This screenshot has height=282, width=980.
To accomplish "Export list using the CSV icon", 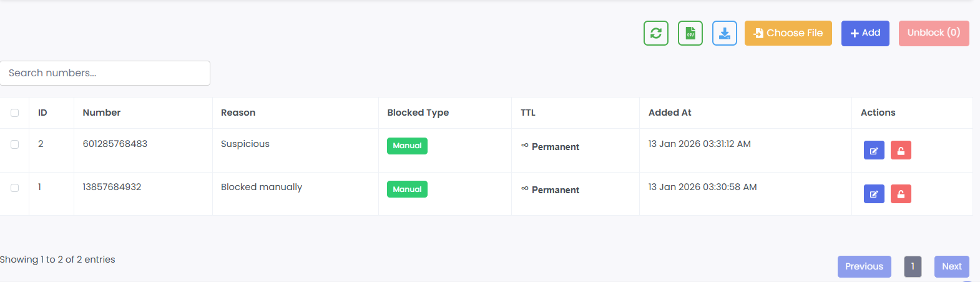I will click(x=690, y=33).
